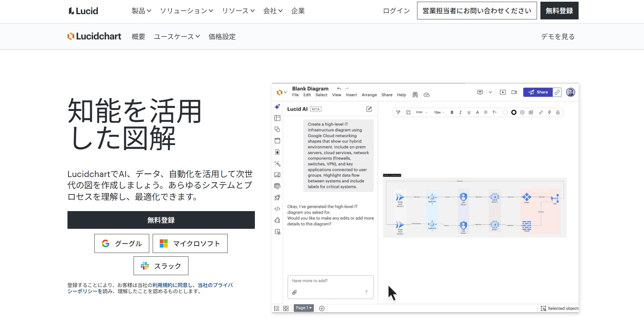Click the black line color circle
644x333 pixels.
[514, 112]
